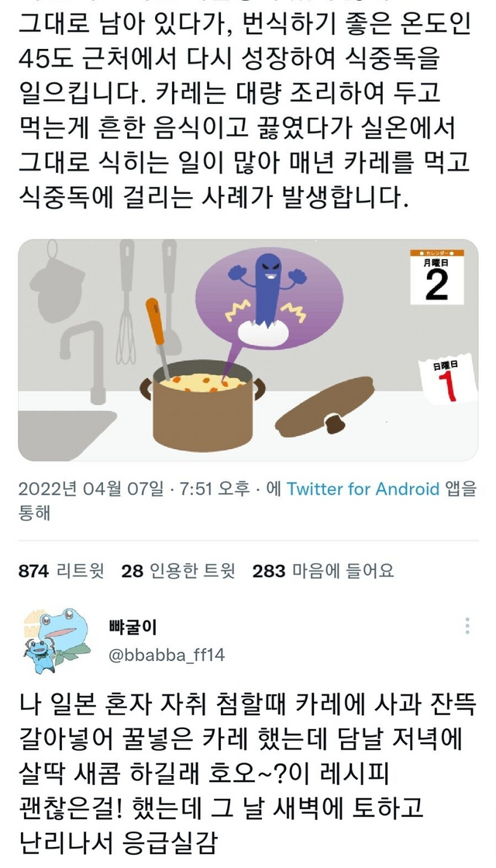View the 874 리트윗 list
This screenshot has height=868, width=496.
tap(61, 571)
